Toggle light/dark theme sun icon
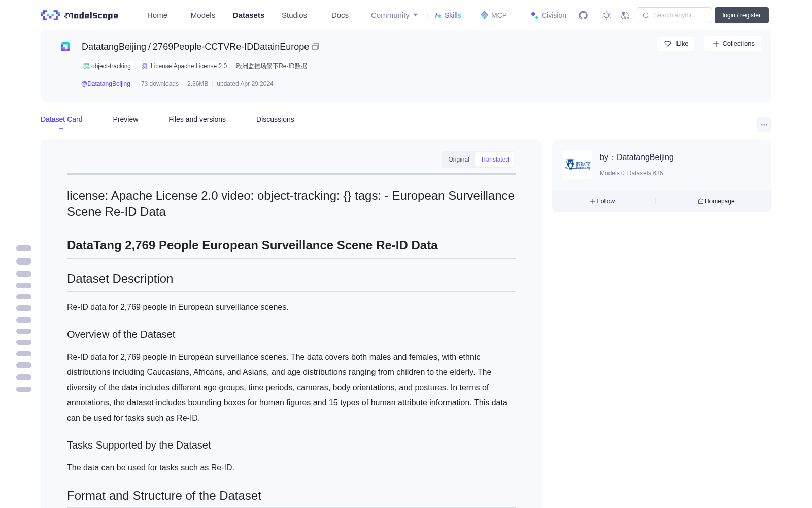The width and height of the screenshot is (812, 508). point(606,15)
